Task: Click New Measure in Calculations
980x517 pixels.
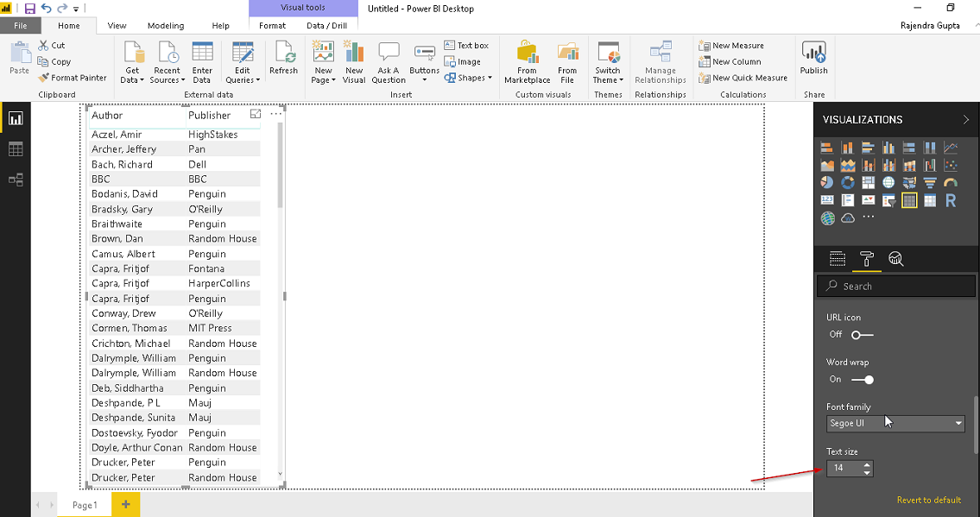Action: [730, 46]
